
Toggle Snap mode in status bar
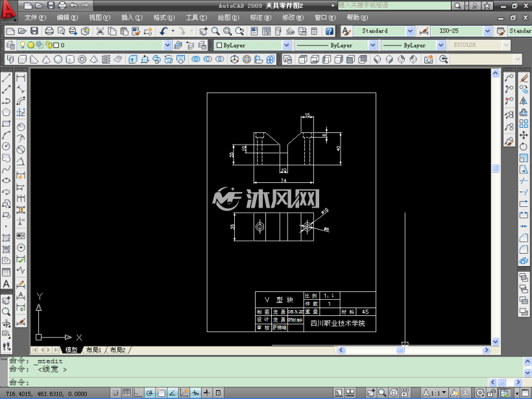pos(115,393)
